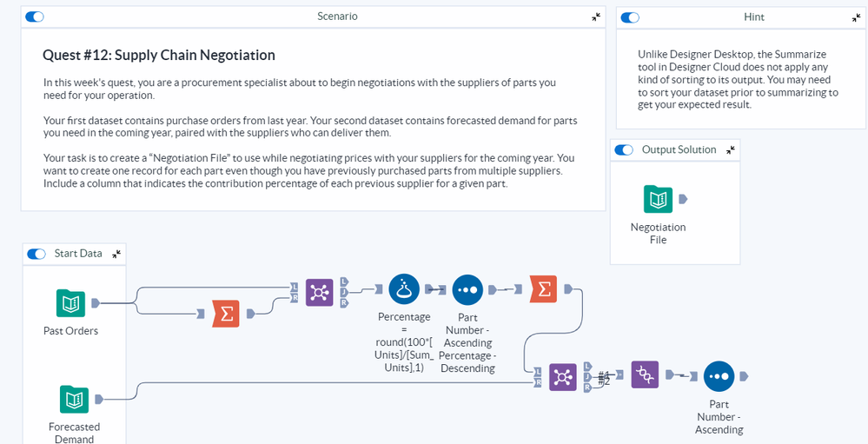The height and width of the screenshot is (444, 868).
Task: Turn off the Start Data container toggle
Action: [36, 254]
